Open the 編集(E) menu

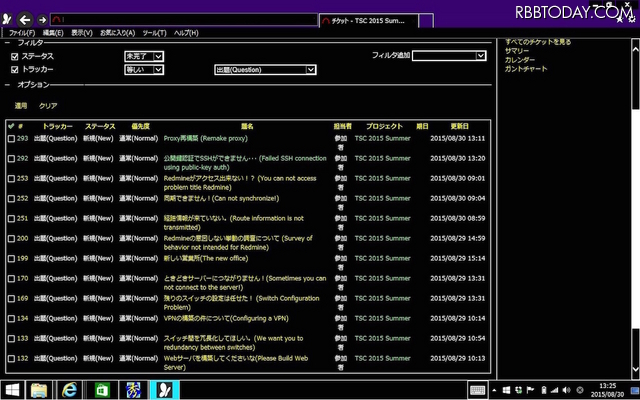tap(53, 33)
